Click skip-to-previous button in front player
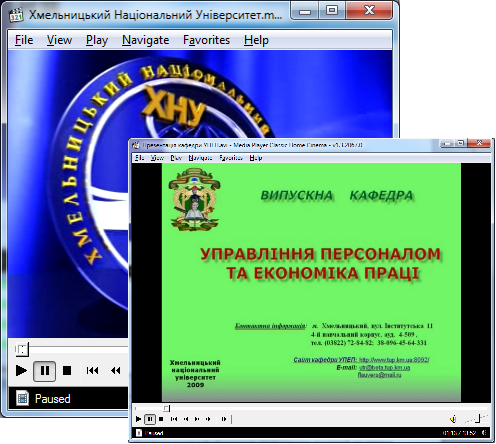The height and width of the screenshot is (444, 496). [x=174, y=419]
